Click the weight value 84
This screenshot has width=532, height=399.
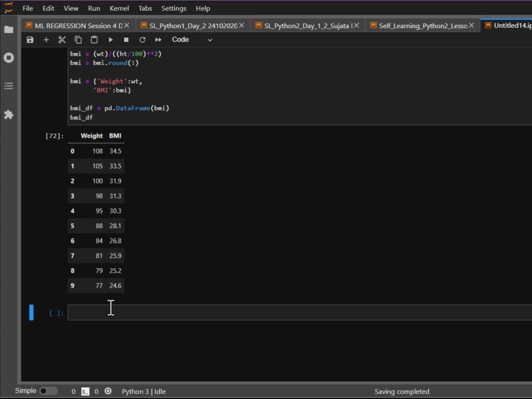point(99,240)
